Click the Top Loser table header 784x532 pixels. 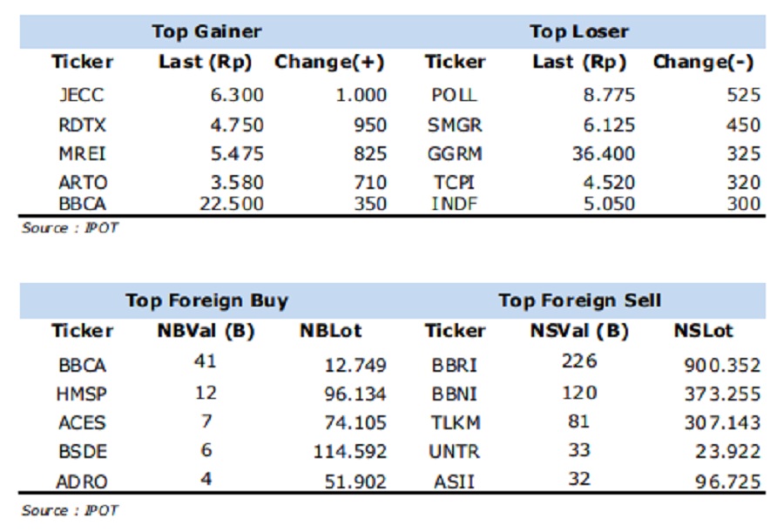coord(578,32)
